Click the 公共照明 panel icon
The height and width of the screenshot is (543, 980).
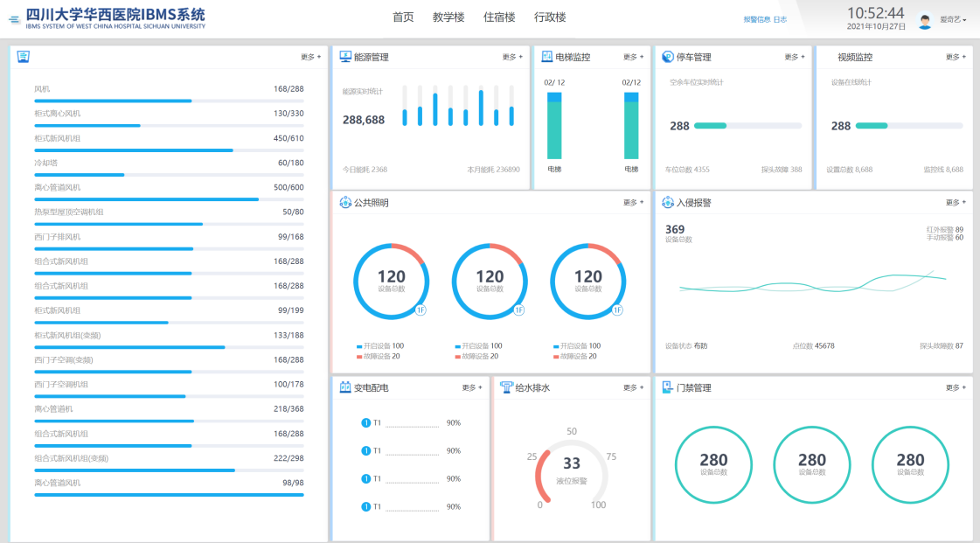(x=344, y=202)
